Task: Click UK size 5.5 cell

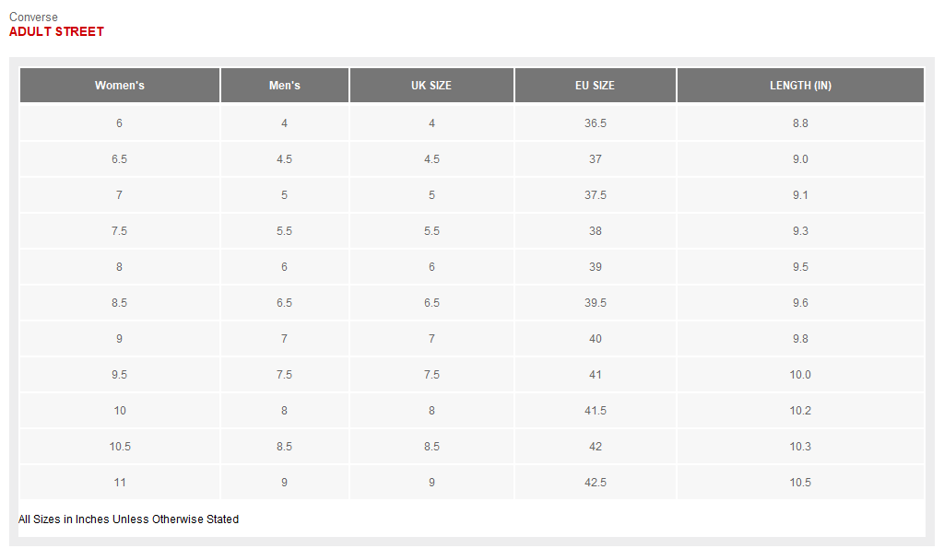Action: point(431,231)
